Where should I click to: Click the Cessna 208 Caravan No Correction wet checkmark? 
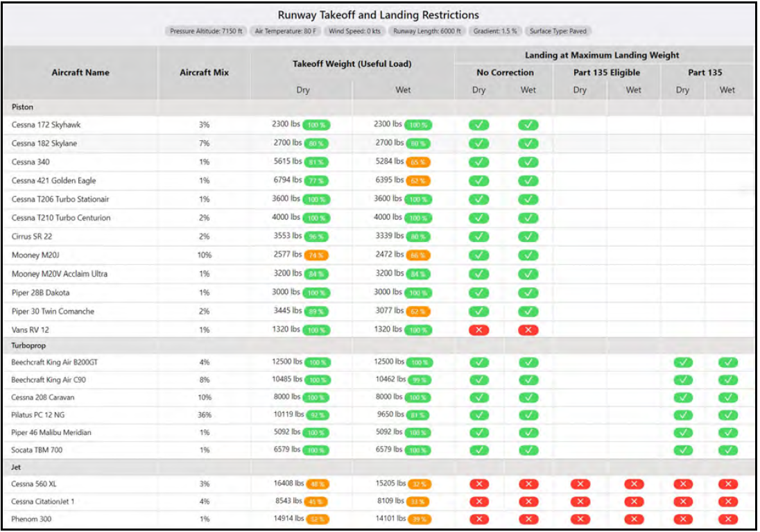click(528, 397)
